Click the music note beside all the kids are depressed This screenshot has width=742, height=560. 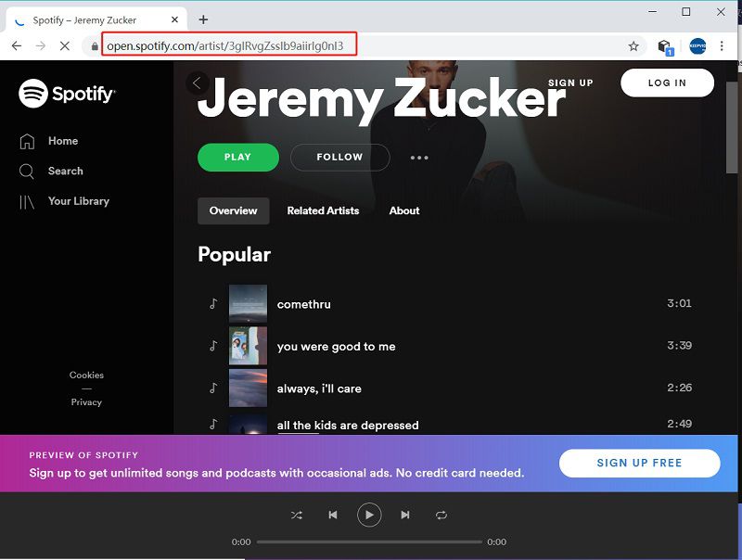pos(213,424)
